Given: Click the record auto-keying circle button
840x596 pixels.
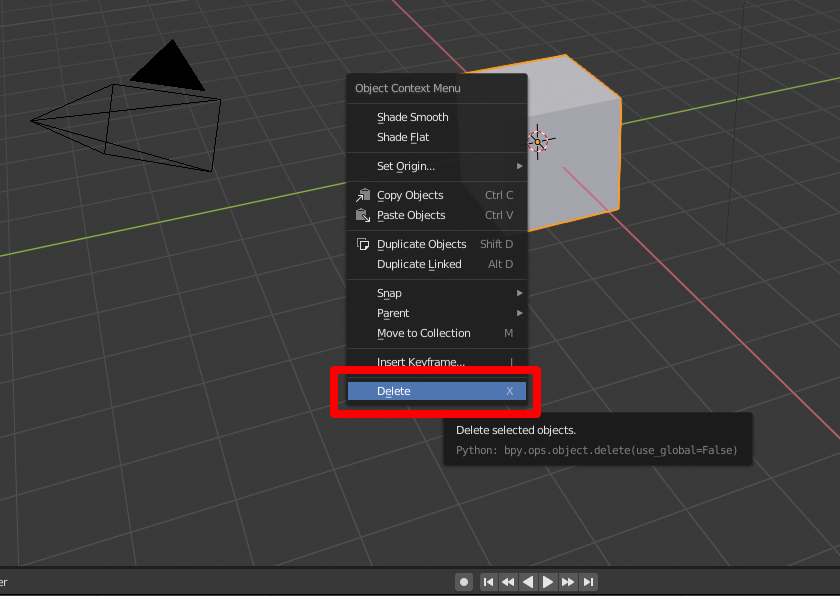Looking at the screenshot, I should pos(463,581).
